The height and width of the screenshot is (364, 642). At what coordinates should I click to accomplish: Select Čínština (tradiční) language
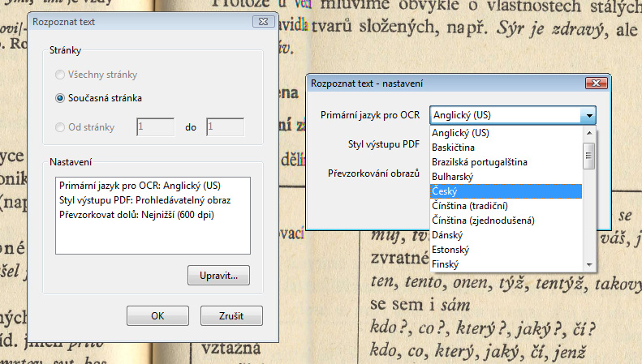pyautogui.click(x=506, y=206)
